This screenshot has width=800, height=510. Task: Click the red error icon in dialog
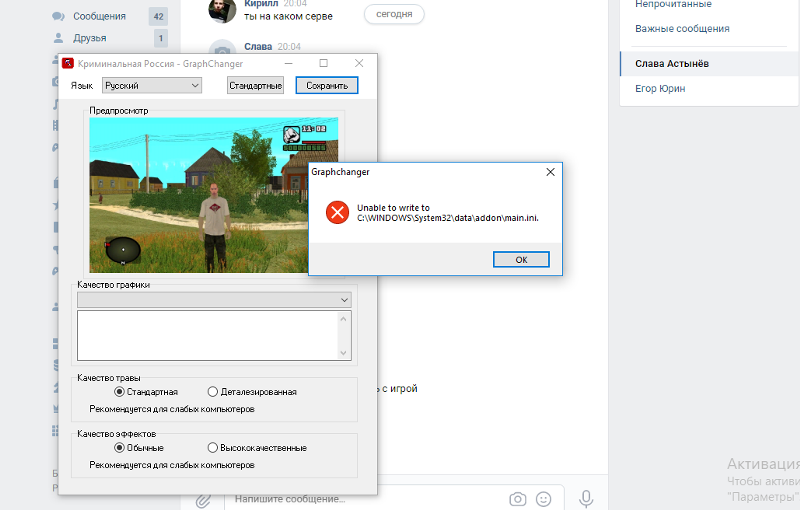pyautogui.click(x=338, y=212)
